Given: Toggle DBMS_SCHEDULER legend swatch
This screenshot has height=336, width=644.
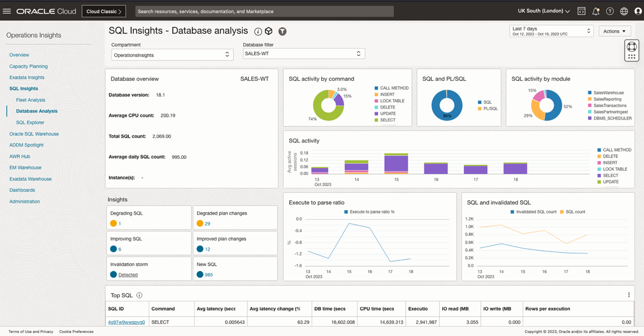Looking at the screenshot, I should (x=590, y=118).
